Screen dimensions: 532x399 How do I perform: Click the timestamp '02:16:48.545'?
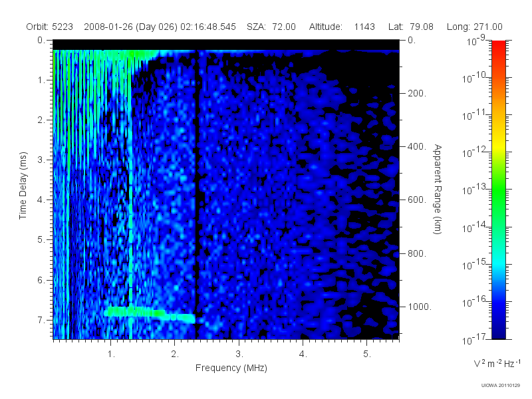(208, 27)
